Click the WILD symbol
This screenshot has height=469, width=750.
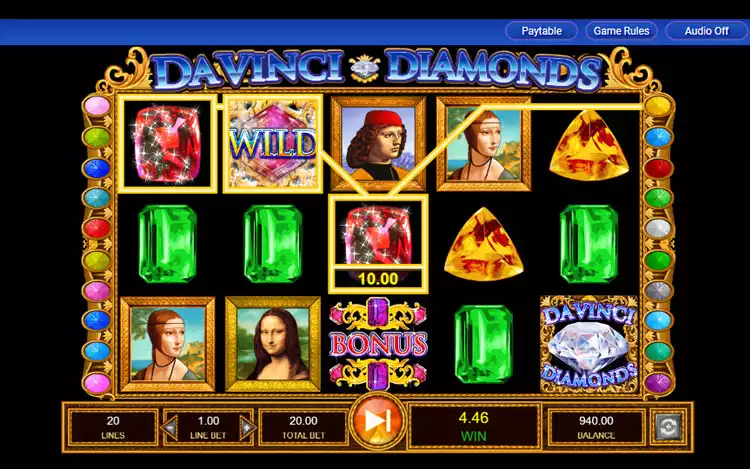coord(273,144)
